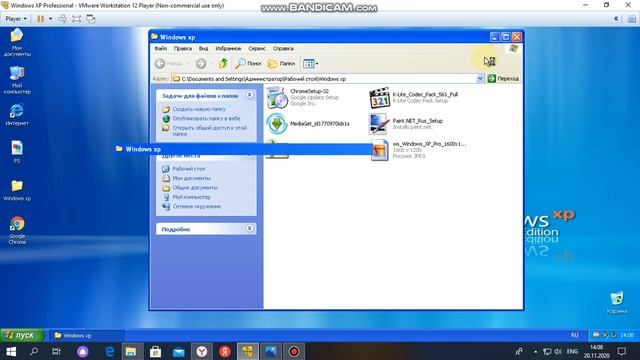Select the MediaGet installer icon
Image resolution: width=640 pixels, height=360 pixels.
pos(277,124)
